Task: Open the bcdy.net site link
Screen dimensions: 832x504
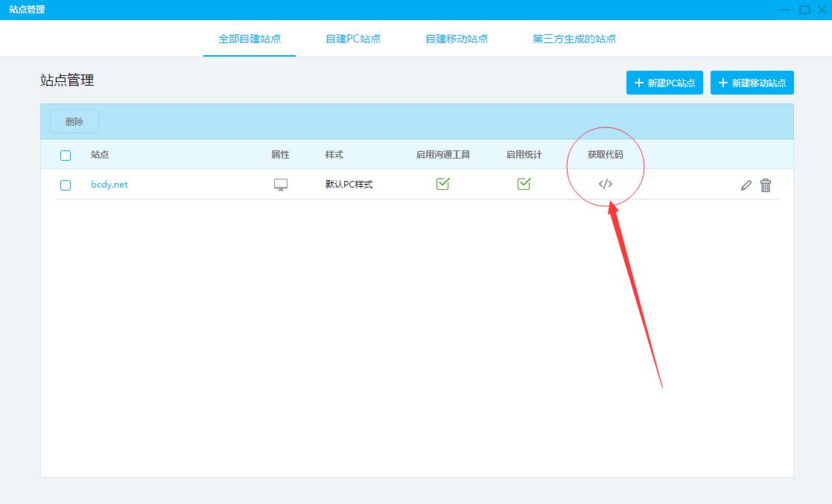Action: click(x=109, y=185)
